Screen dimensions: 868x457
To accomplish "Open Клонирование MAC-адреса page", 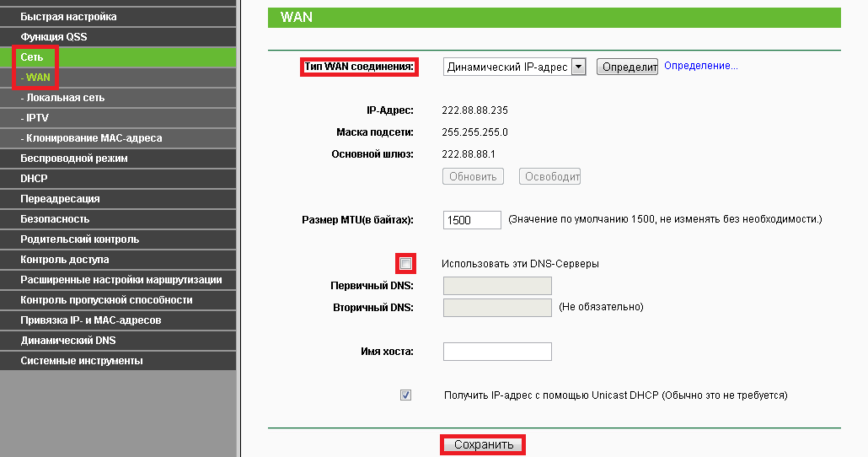I will pyautogui.click(x=94, y=138).
